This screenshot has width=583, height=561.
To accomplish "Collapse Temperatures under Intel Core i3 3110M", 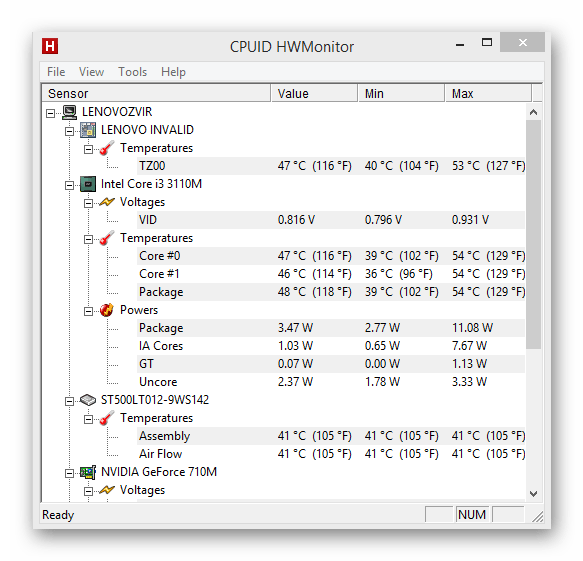I will [x=88, y=239].
